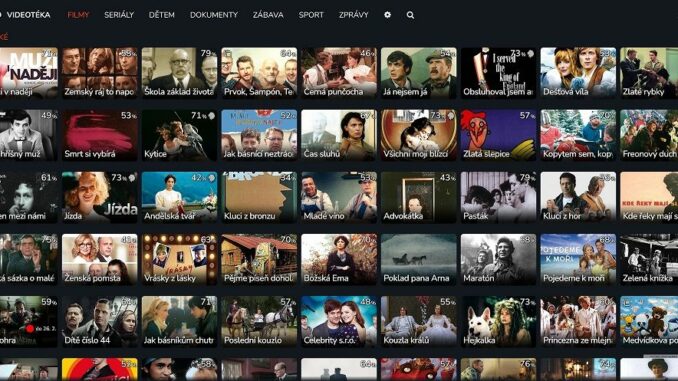Image resolution: width=678 pixels, height=381 pixels.
Task: Click the Filmy tab
Action: [x=78, y=15]
